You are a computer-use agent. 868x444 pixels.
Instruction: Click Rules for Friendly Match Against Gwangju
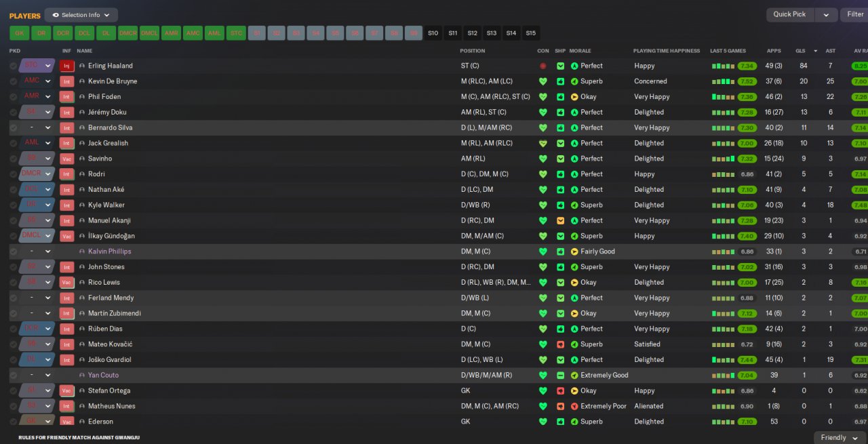79,437
